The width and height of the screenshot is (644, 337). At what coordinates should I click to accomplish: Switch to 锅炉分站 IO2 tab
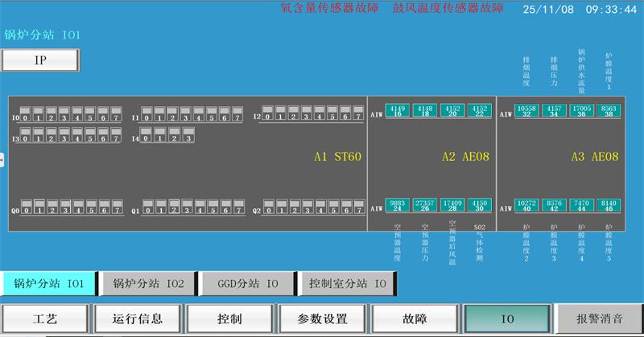[148, 284]
